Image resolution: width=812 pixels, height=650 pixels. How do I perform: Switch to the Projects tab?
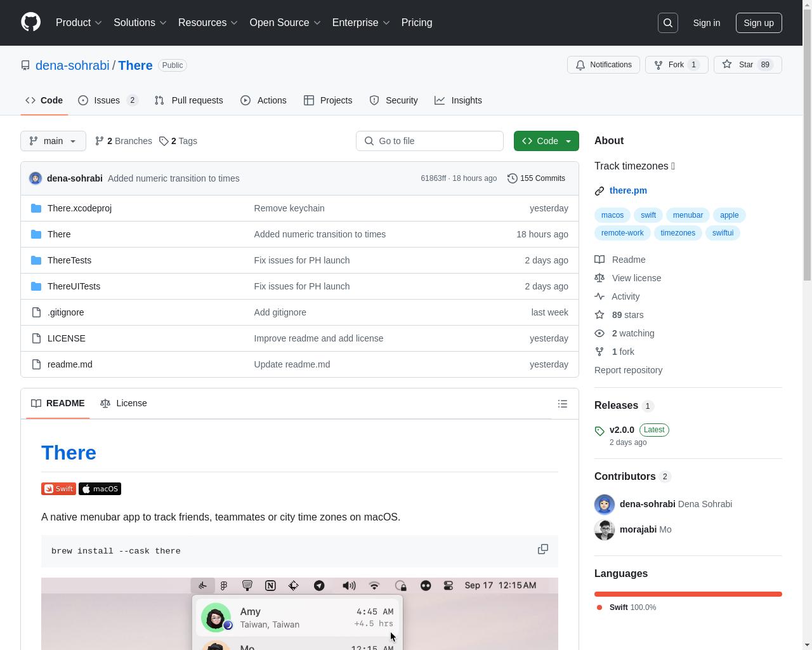click(328, 100)
